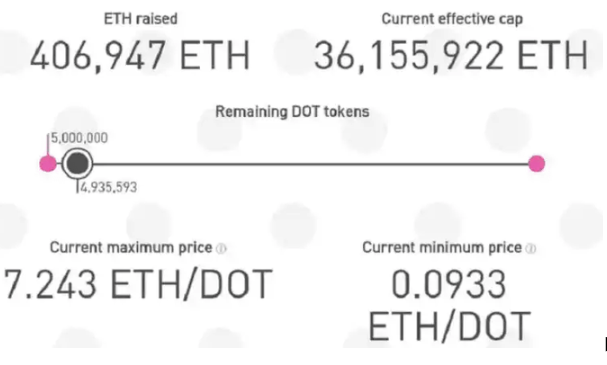Click info icon next to Current maximum price
607x365 pixels.
(x=221, y=248)
